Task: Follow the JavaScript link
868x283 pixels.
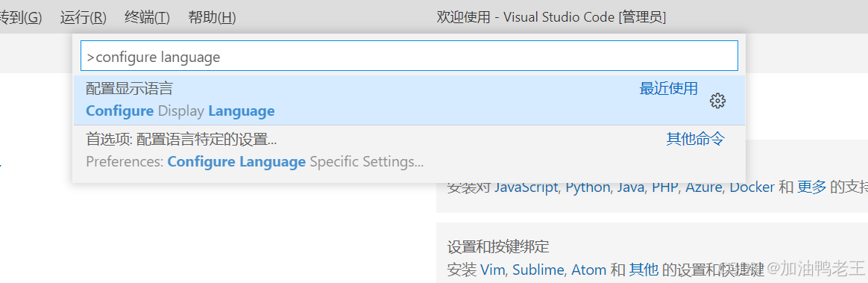Action: [x=526, y=187]
